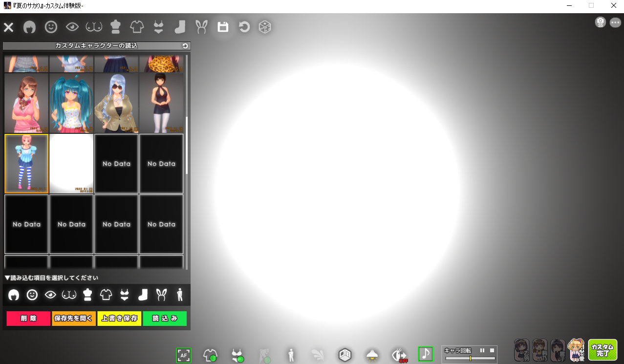The height and width of the screenshot is (364, 624).
Task: Adjust the キャラ回転 rotation slider
Action: (x=470, y=358)
